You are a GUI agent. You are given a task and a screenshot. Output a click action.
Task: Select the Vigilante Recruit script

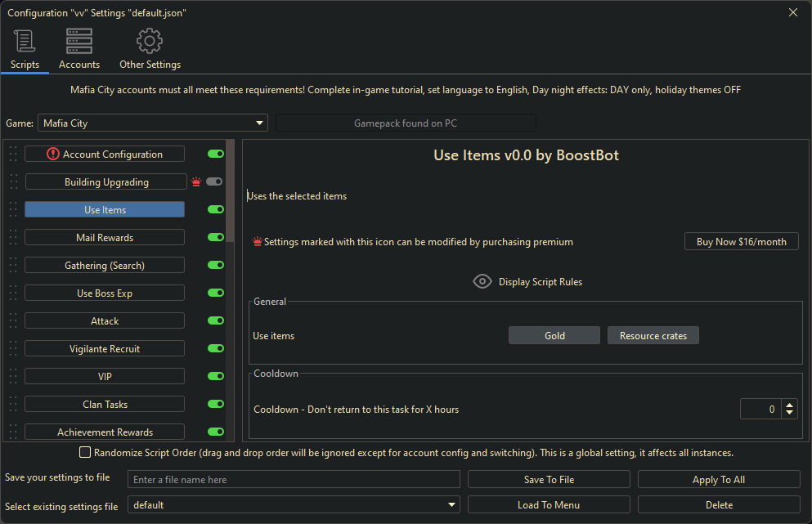[105, 349]
